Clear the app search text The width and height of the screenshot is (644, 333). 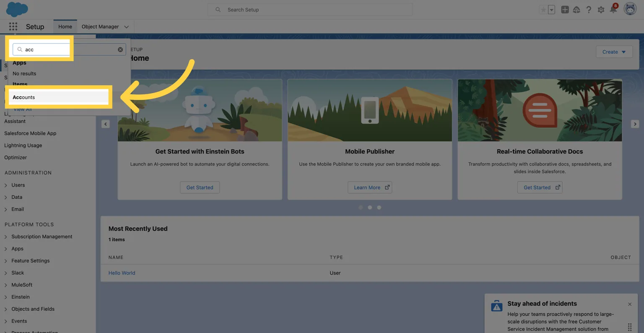click(120, 49)
